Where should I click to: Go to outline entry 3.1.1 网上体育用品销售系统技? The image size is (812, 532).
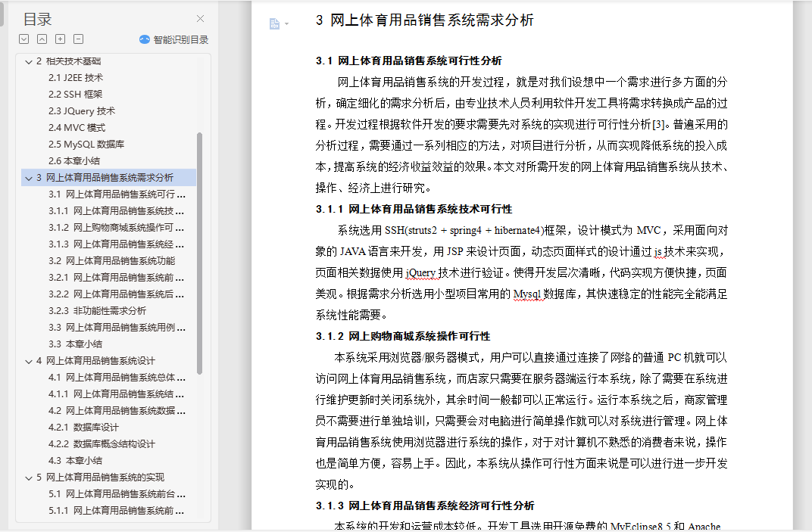point(117,210)
